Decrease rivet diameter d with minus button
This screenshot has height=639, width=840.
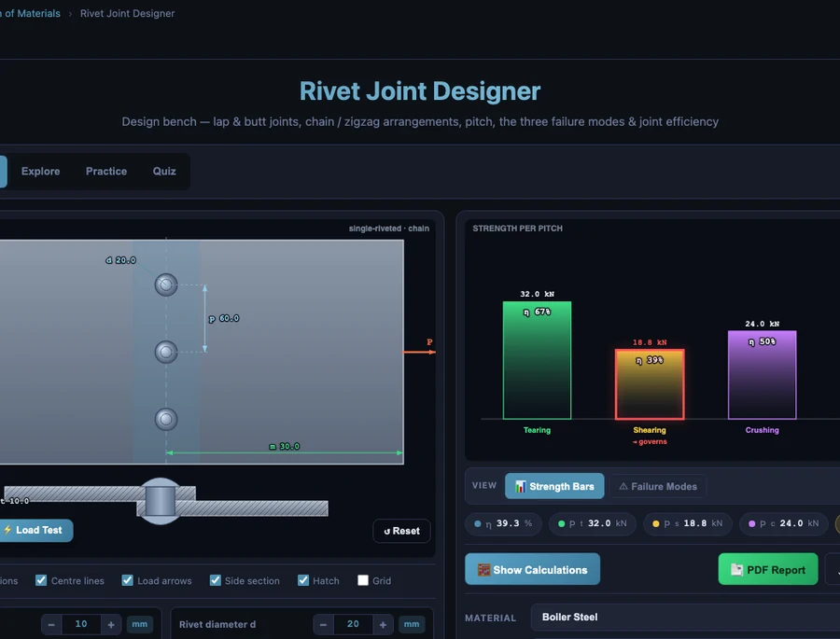[323, 624]
